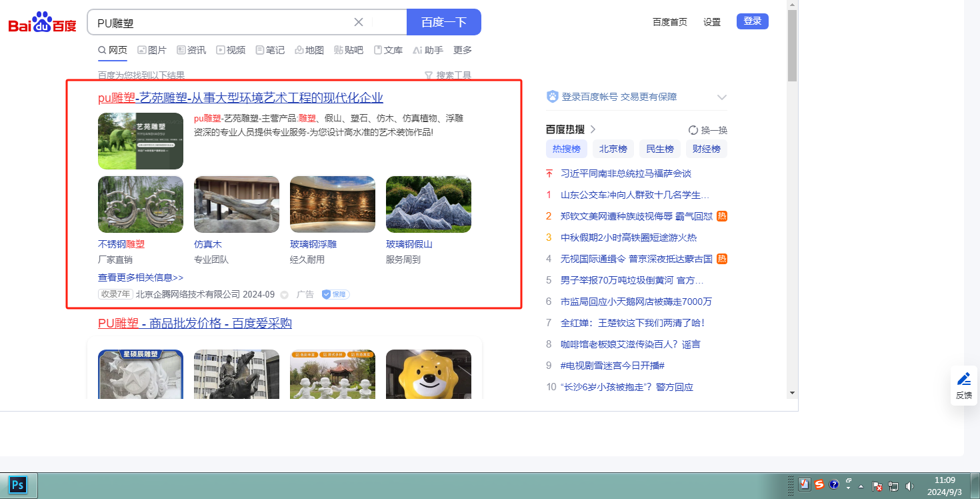The height and width of the screenshot is (499, 980).
Task: Open hot search 男子举报70万吨垃圾倒黄河
Action: pyautogui.click(x=632, y=280)
